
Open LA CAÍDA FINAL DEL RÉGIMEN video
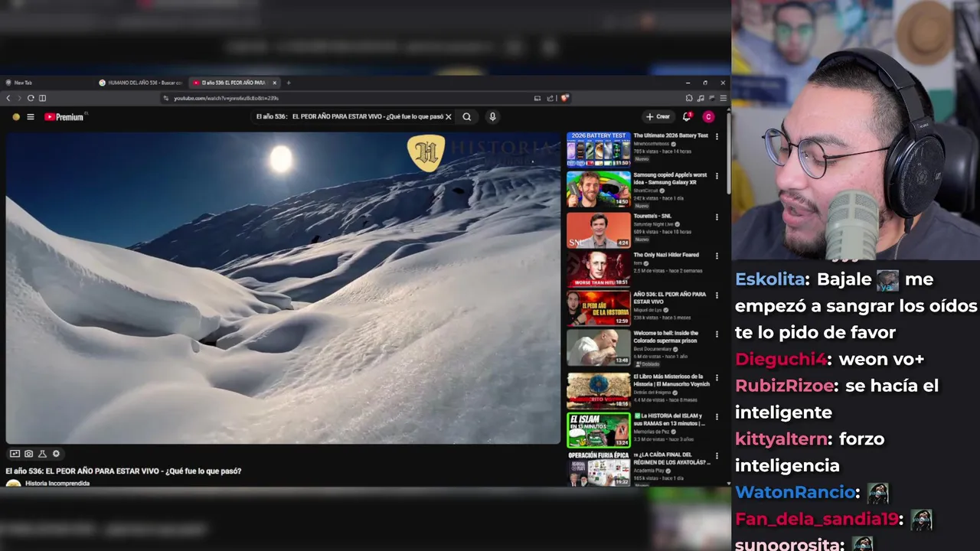(599, 468)
